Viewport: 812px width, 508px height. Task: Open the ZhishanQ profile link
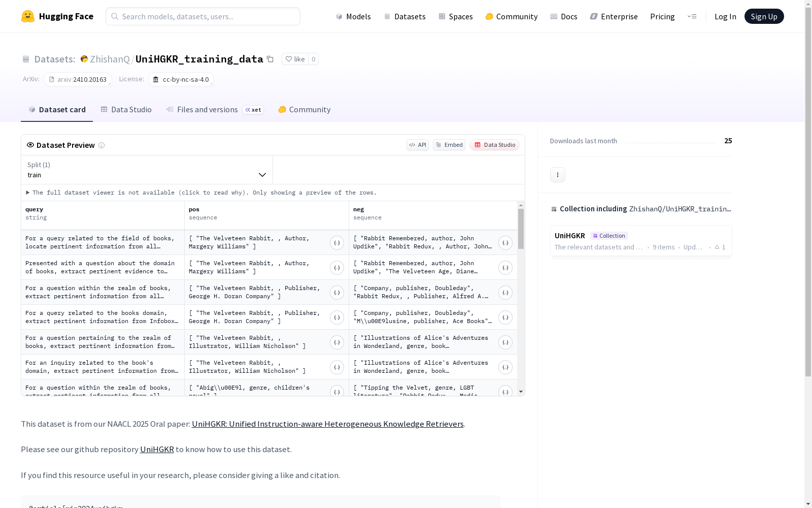[110, 59]
